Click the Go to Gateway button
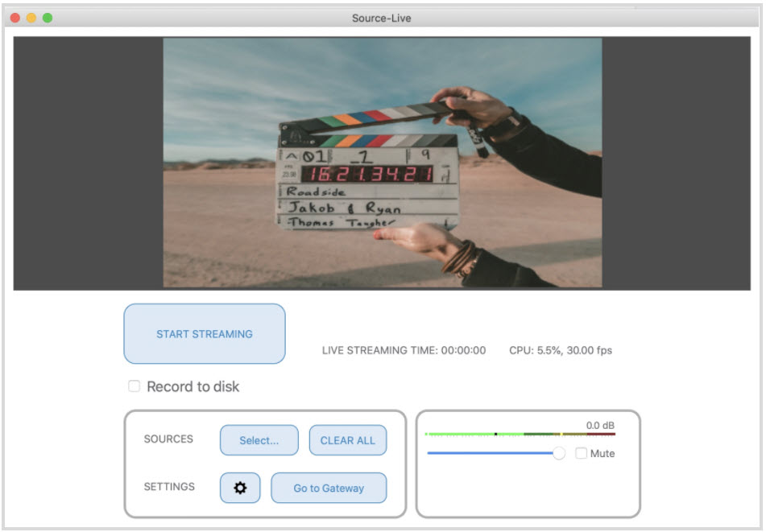 (329, 488)
